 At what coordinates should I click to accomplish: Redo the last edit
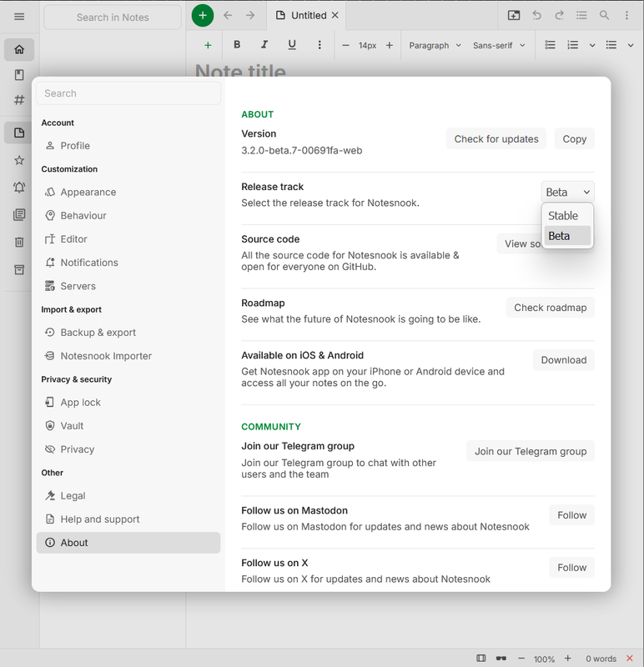click(x=559, y=15)
